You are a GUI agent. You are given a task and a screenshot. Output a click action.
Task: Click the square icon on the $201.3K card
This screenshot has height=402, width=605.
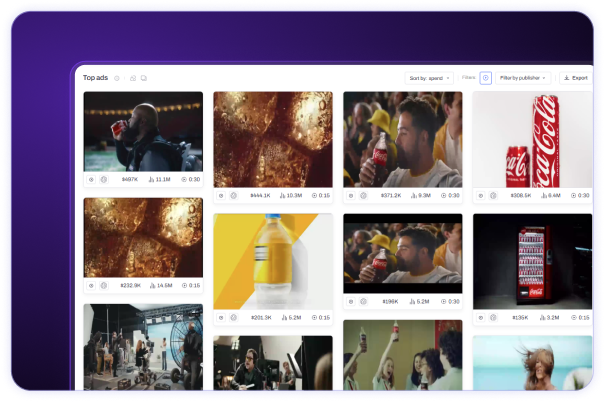[221, 318]
